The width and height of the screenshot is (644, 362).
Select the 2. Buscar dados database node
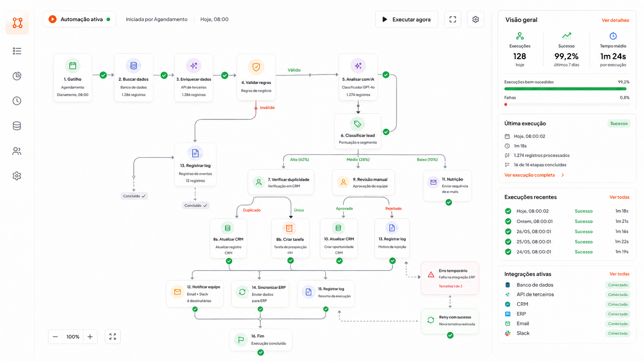tap(134, 78)
